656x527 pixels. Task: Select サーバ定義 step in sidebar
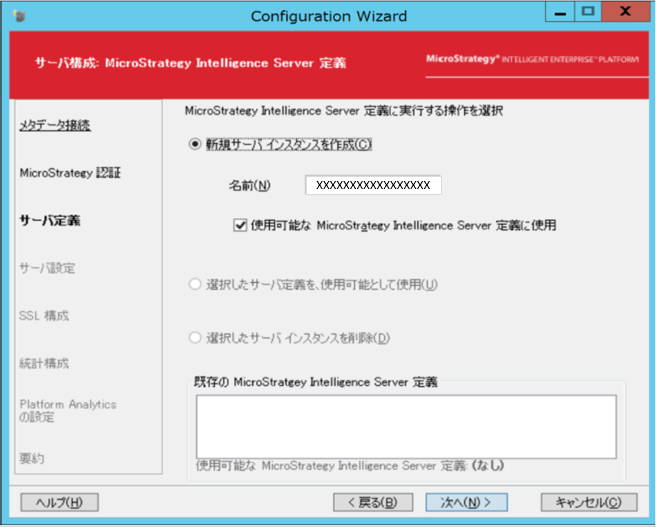[x=50, y=220]
